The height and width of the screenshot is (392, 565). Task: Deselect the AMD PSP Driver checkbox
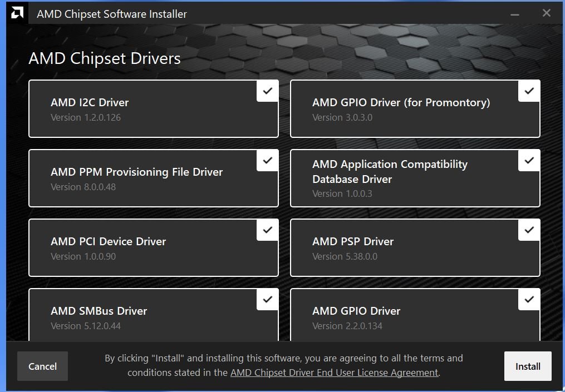pyautogui.click(x=529, y=230)
